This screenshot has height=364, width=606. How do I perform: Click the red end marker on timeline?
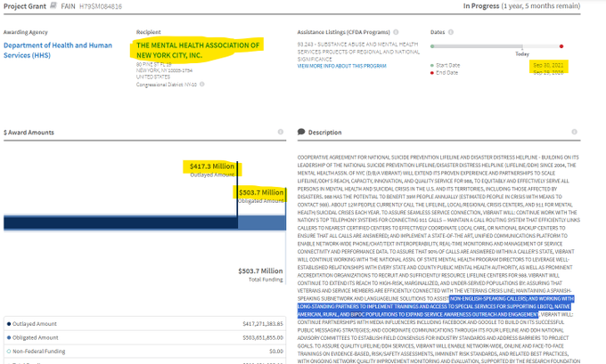(561, 46)
